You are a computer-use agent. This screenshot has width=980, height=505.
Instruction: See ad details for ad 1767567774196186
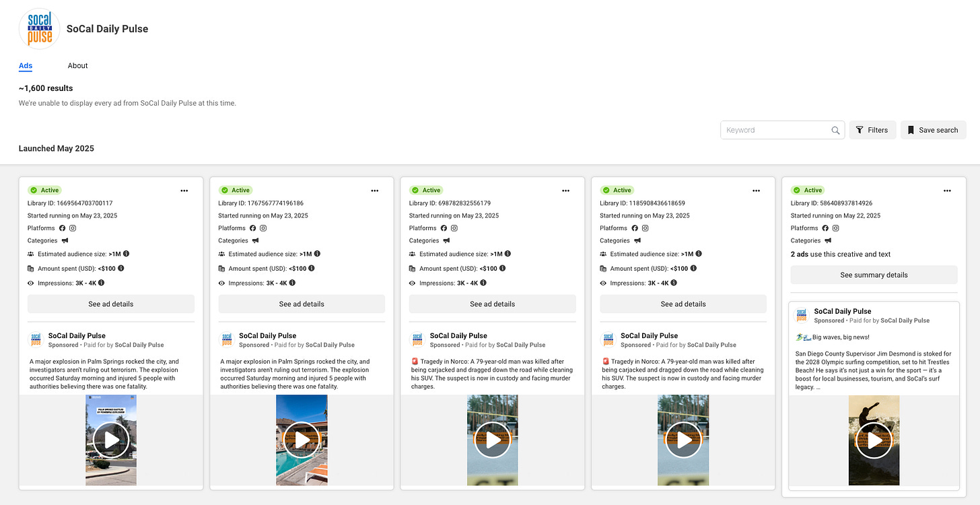[x=302, y=304]
